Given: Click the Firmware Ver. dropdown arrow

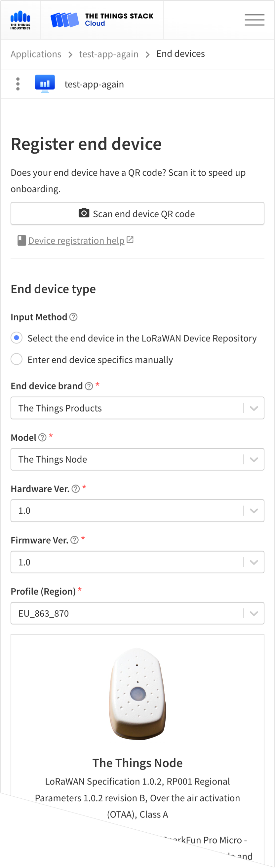Looking at the screenshot, I should [254, 562].
